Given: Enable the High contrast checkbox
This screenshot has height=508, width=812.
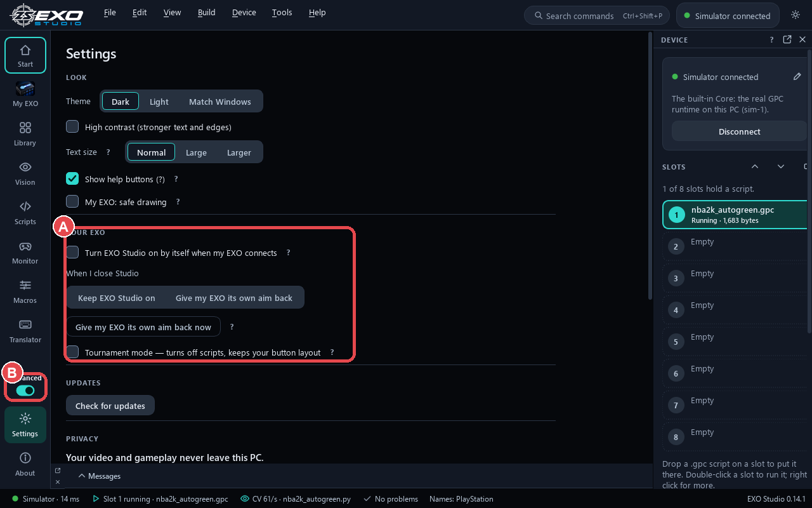Looking at the screenshot, I should 72,126.
